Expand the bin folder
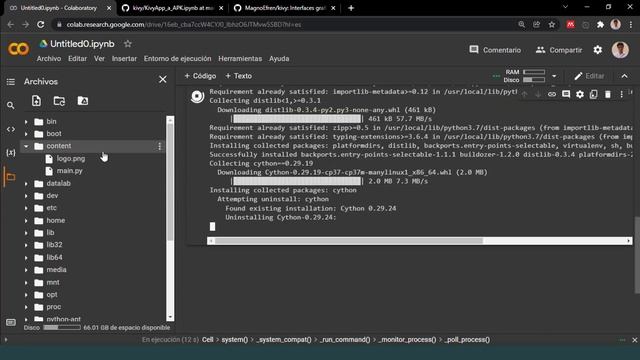The image size is (640, 360). (26, 122)
